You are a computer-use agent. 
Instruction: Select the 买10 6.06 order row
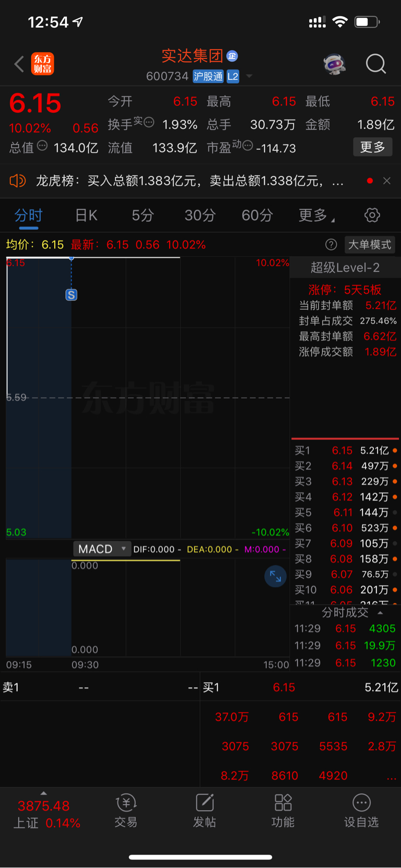tap(345, 590)
